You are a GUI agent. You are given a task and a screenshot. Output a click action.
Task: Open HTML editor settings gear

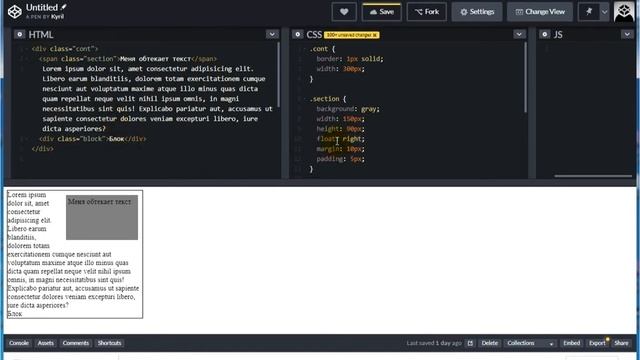[19, 34]
